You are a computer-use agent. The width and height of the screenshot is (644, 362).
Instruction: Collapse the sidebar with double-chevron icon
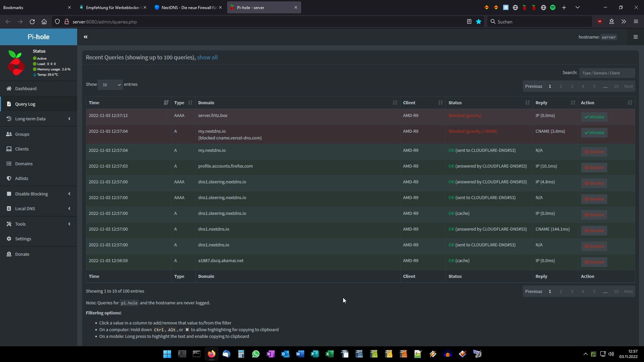tap(86, 37)
